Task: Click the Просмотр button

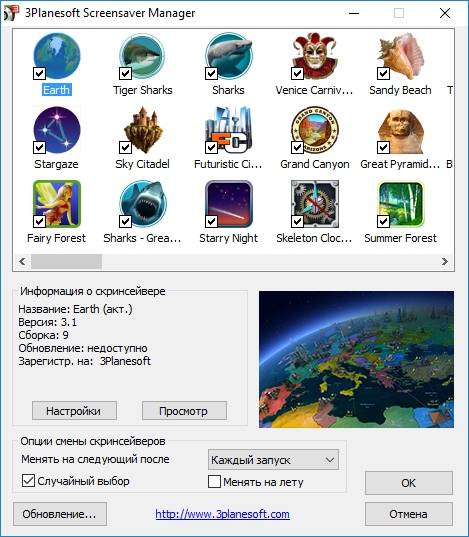Action: [x=184, y=411]
